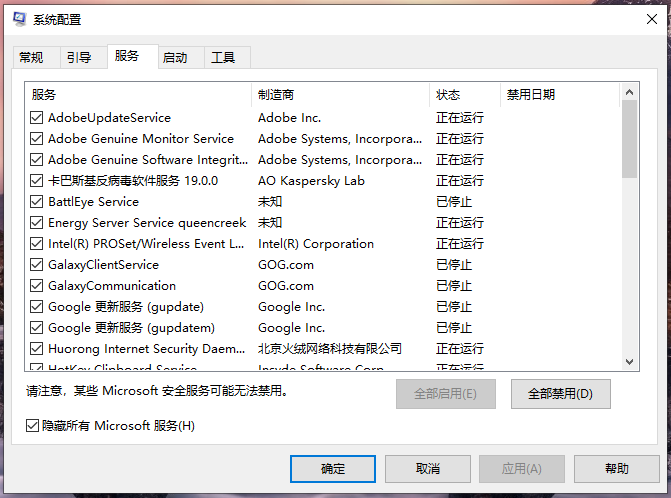Open help with the 帮助 button
Viewport: 671px width, 498px height.
[617, 469]
